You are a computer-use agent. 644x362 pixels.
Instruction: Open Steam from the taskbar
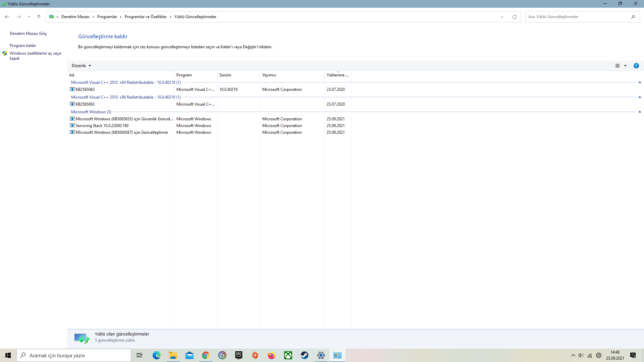[x=304, y=355]
